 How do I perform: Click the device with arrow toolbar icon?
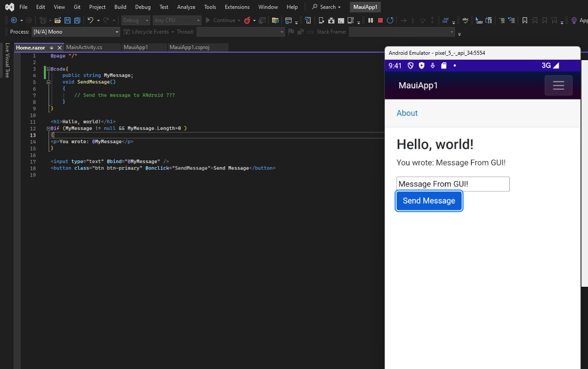point(321,20)
